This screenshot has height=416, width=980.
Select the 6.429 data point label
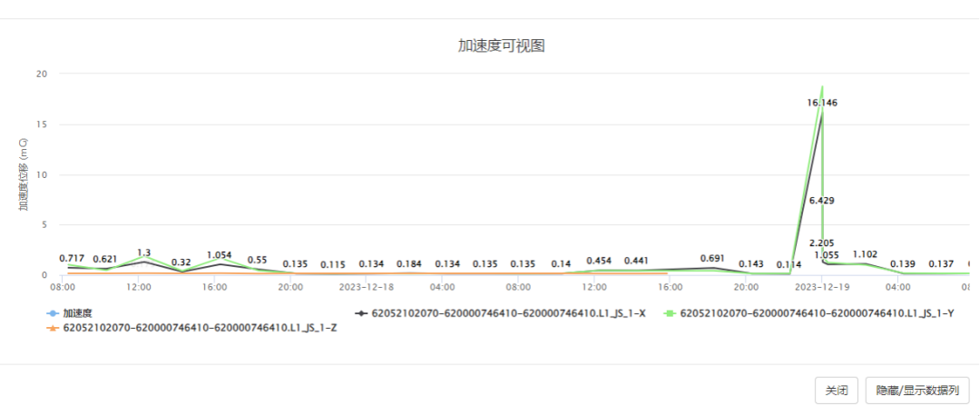pos(821,200)
